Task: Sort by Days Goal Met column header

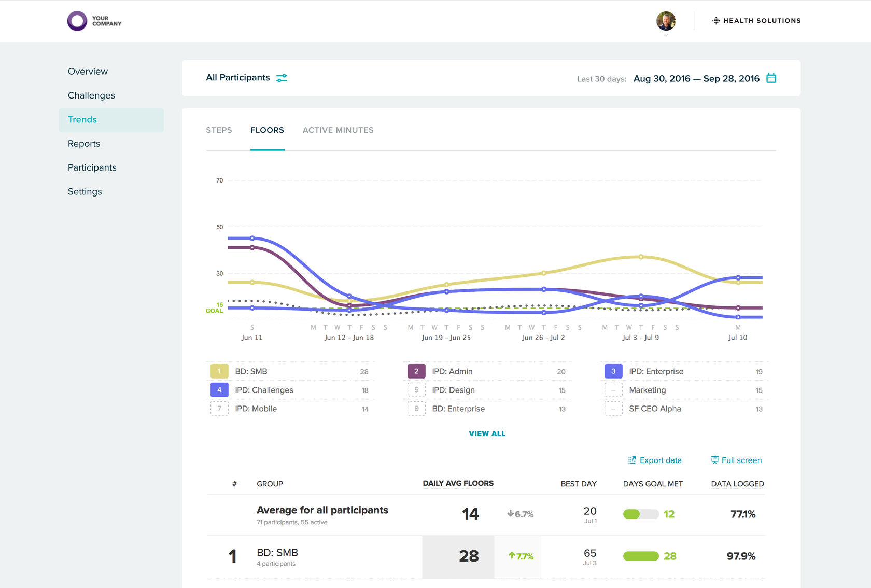Action: click(x=653, y=484)
